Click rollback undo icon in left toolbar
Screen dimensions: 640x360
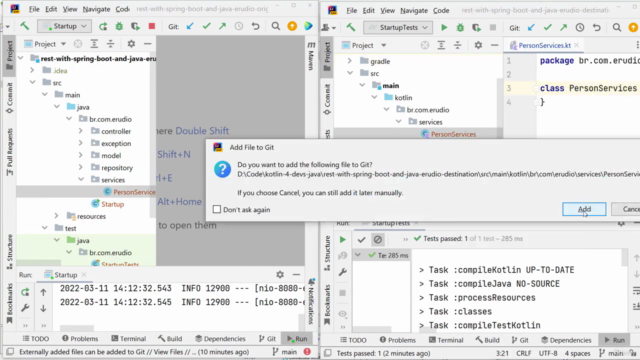256,26
